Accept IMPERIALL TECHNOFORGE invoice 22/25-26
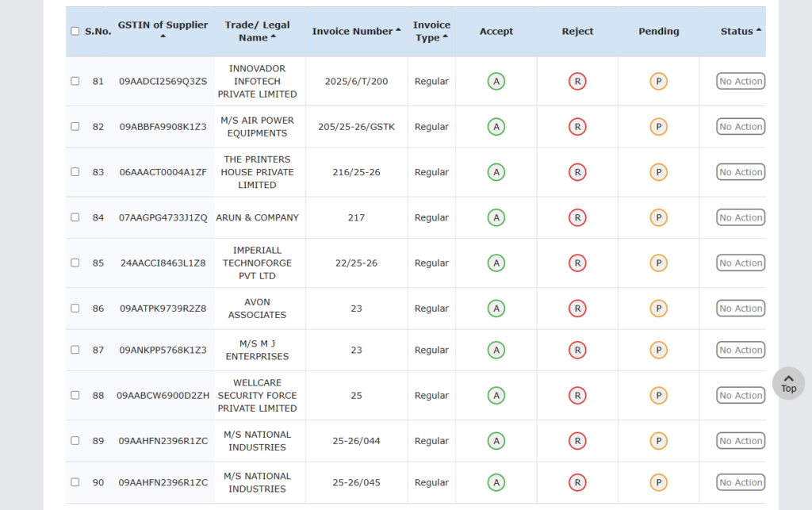812x510 pixels. tap(496, 263)
